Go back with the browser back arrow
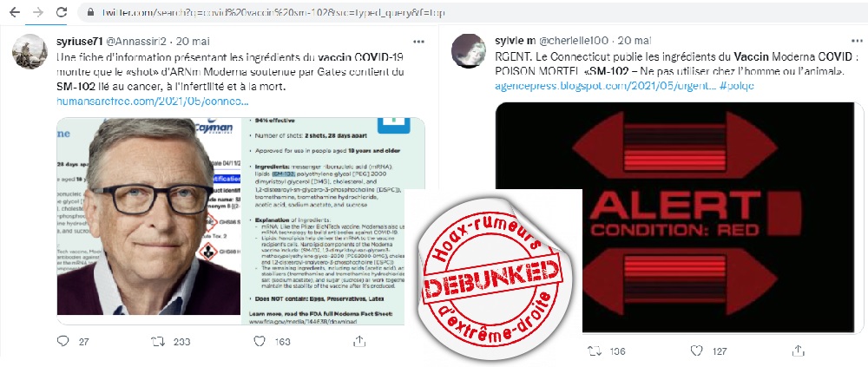This screenshot has width=868, height=367. (15, 12)
